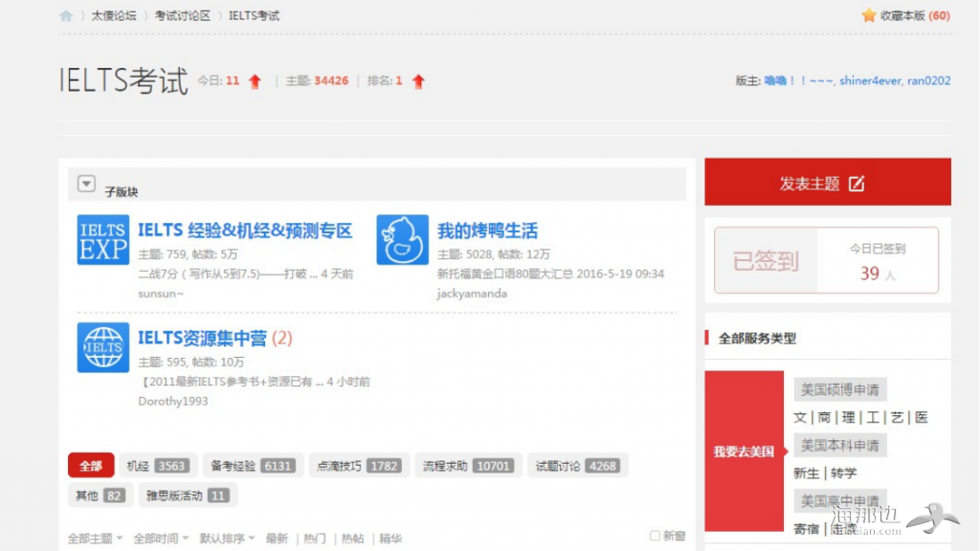Image resolution: width=980 pixels, height=551 pixels.
Task: Sort threads by 最新
Action: pyautogui.click(x=277, y=539)
